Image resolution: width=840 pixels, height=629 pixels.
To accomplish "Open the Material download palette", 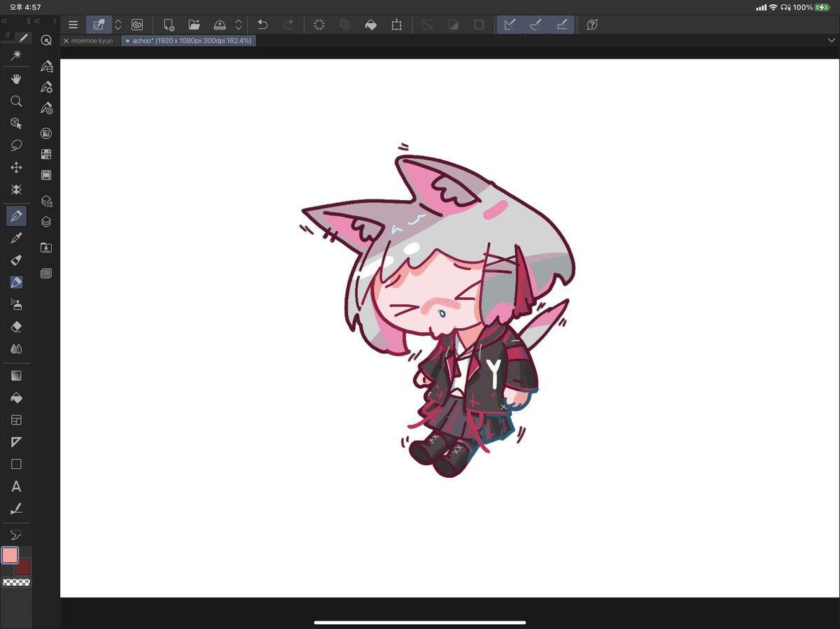I will point(46,247).
